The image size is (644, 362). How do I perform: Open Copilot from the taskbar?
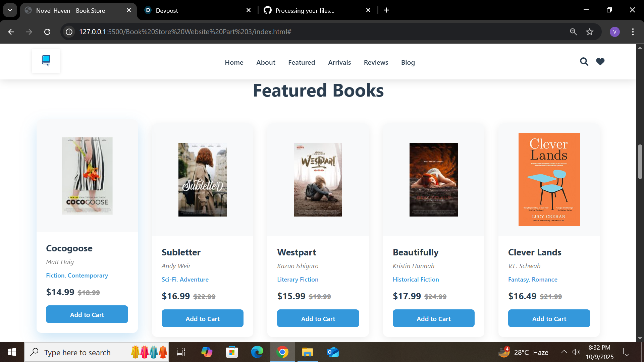pos(207,352)
